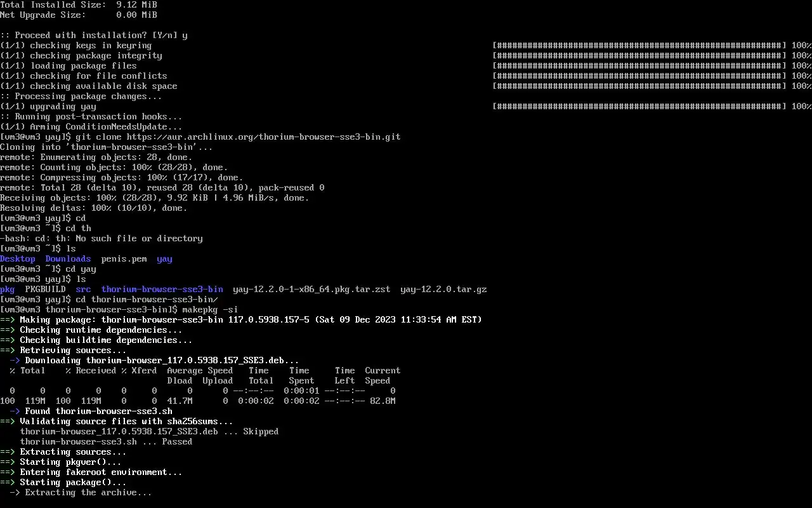This screenshot has height=508, width=812.
Task: Click the 'PKGBUILD' file name
Action: click(46, 289)
